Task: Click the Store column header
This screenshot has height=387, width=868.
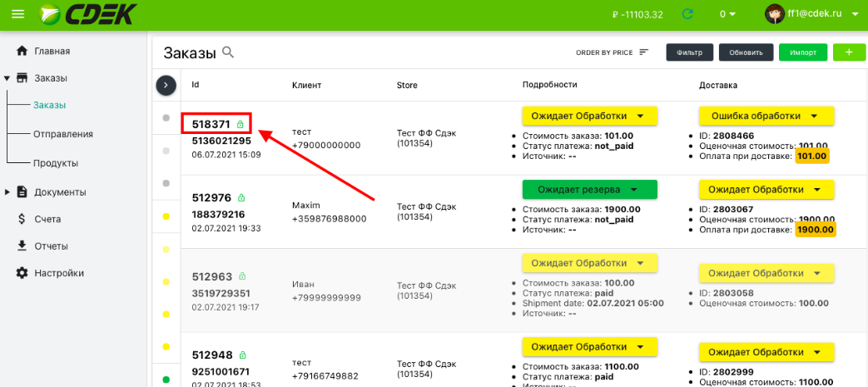Action: 407,85
